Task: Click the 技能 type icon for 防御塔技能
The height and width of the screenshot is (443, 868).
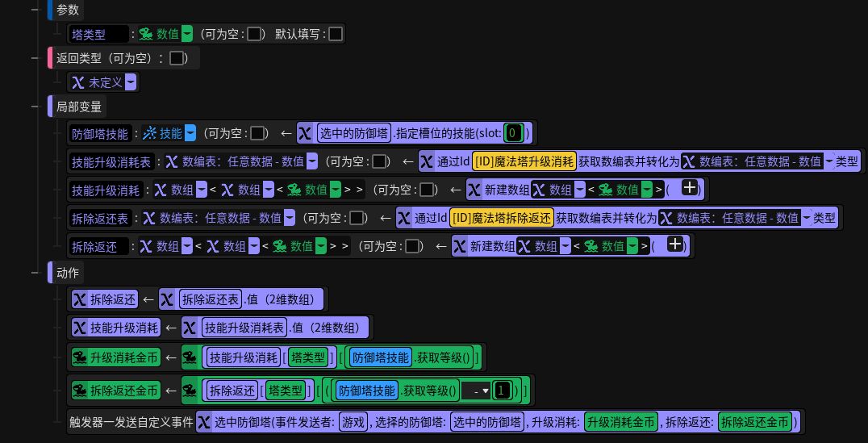Action: tap(150, 133)
